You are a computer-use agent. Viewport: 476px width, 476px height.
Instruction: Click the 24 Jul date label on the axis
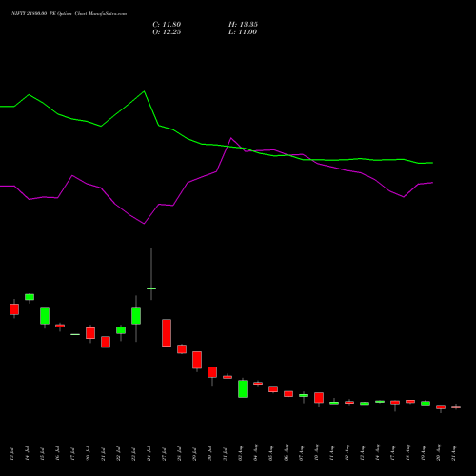(x=149, y=454)
